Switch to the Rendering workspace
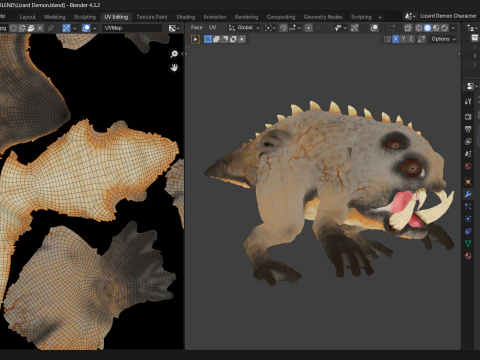480x360 pixels. point(246,17)
